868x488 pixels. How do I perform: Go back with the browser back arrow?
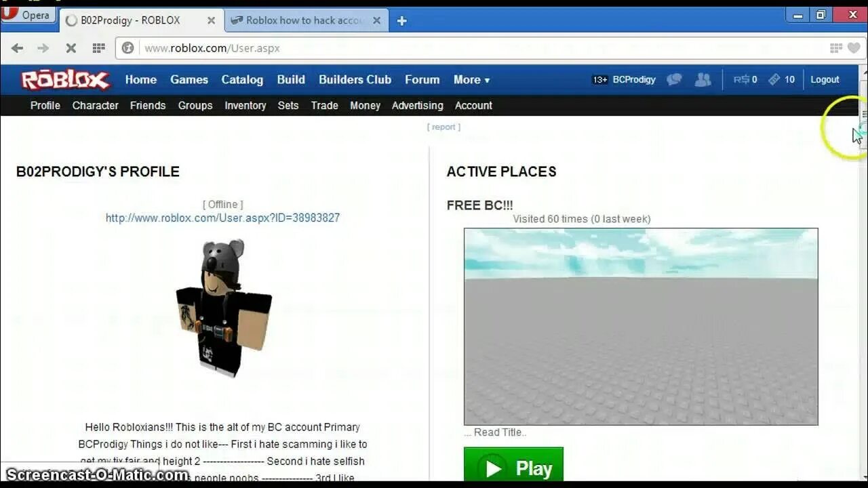pyautogui.click(x=18, y=48)
